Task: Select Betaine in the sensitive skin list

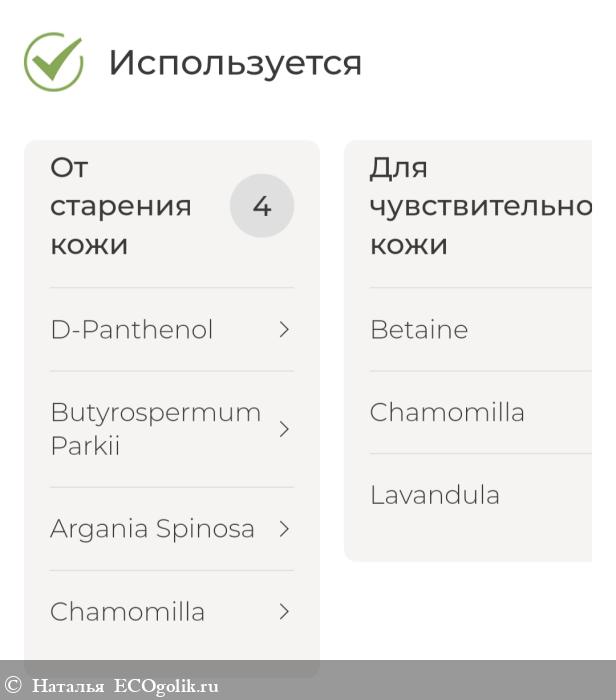Action: pos(419,330)
